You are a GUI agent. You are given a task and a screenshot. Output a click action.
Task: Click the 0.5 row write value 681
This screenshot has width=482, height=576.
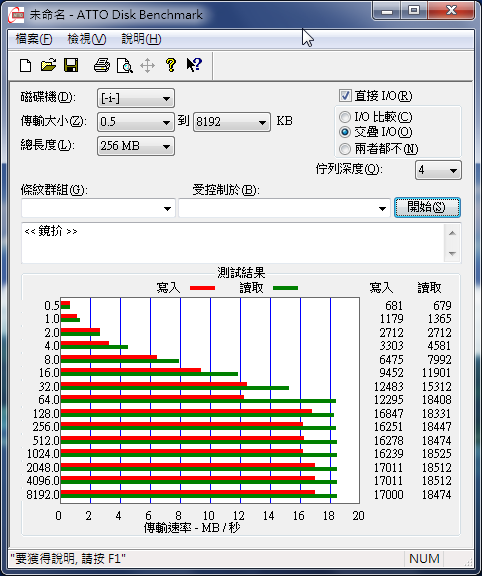point(394,306)
